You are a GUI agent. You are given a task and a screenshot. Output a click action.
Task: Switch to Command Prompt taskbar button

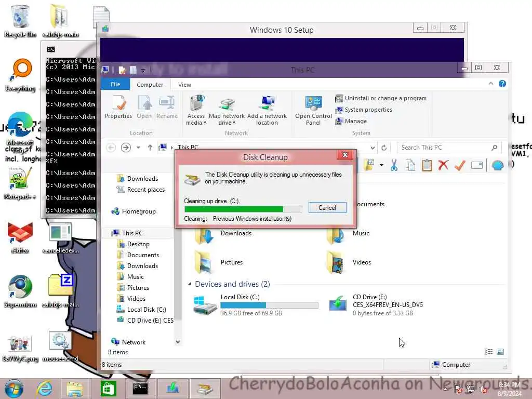click(x=140, y=389)
